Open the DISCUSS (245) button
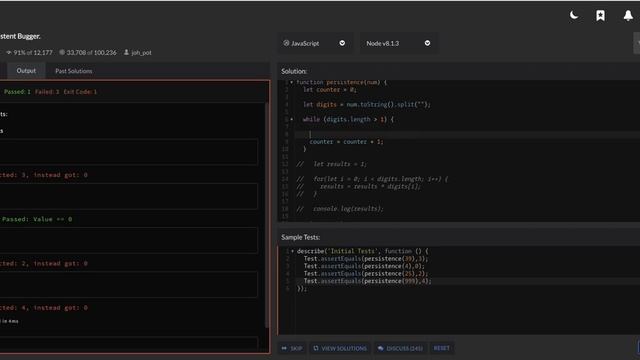 [x=400, y=348]
